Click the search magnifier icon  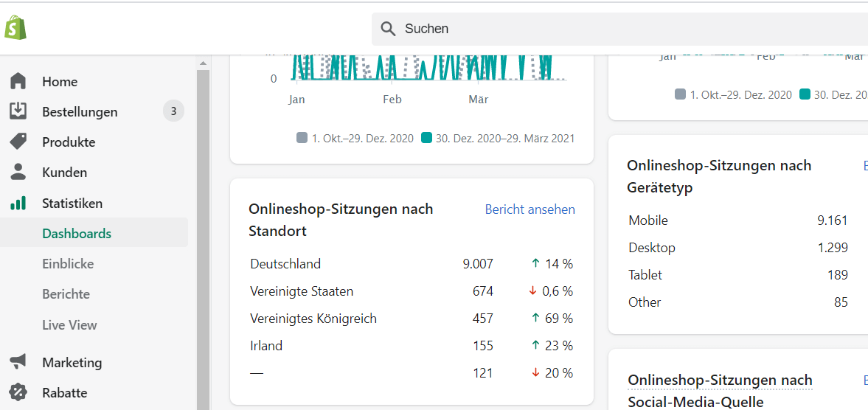point(389,29)
